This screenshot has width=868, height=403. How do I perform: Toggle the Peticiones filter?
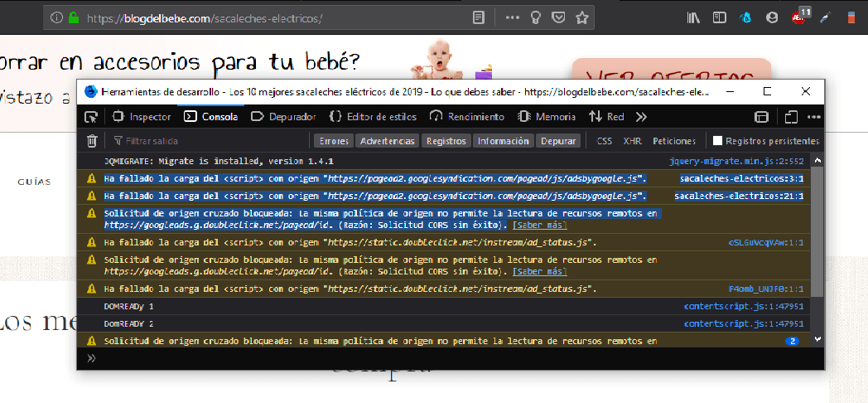[673, 141]
